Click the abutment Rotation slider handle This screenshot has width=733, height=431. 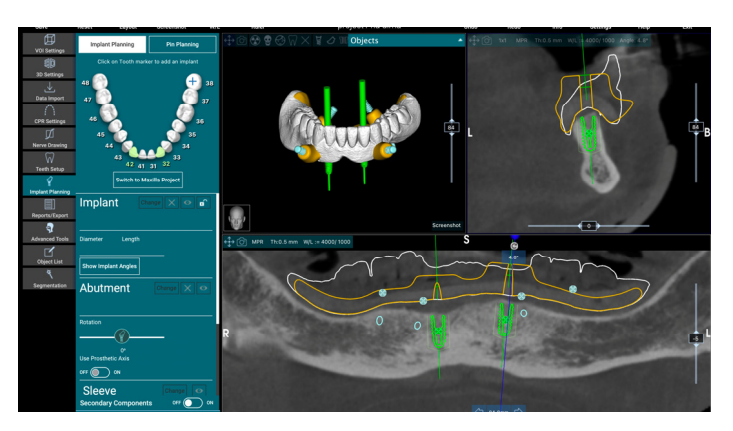[x=121, y=336]
